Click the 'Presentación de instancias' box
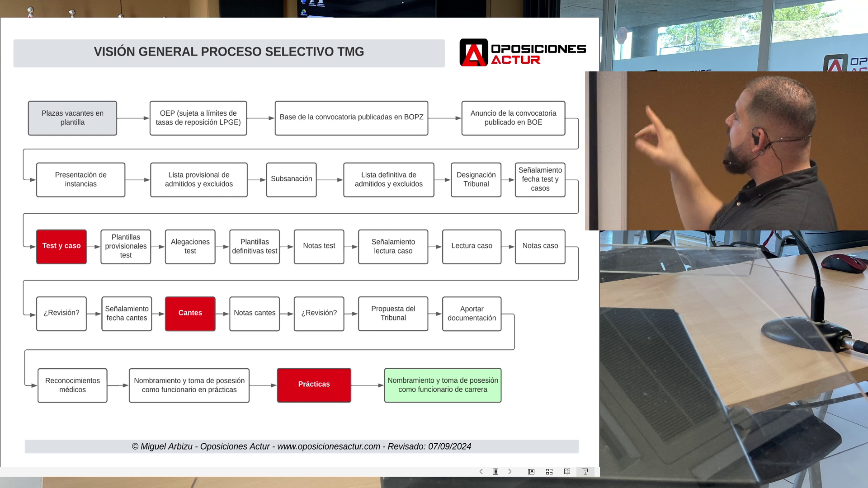Screen dimensions: 868x488 pos(80,180)
